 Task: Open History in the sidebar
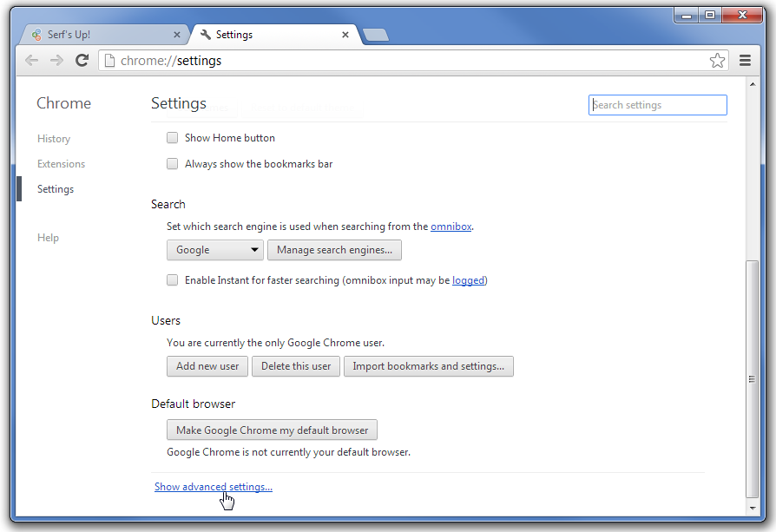pos(54,139)
